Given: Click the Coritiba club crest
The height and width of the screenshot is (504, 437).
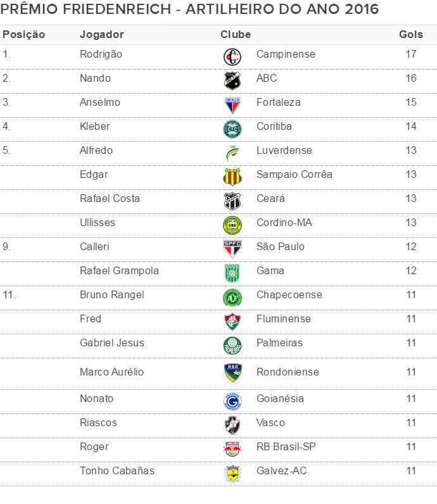Looking at the screenshot, I should (x=232, y=129).
